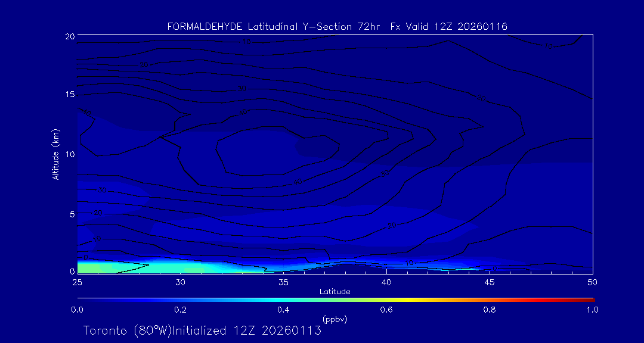This screenshot has height=343, width=644.
Task: Click altitude axis tick label 10
Action: [x=70, y=154]
